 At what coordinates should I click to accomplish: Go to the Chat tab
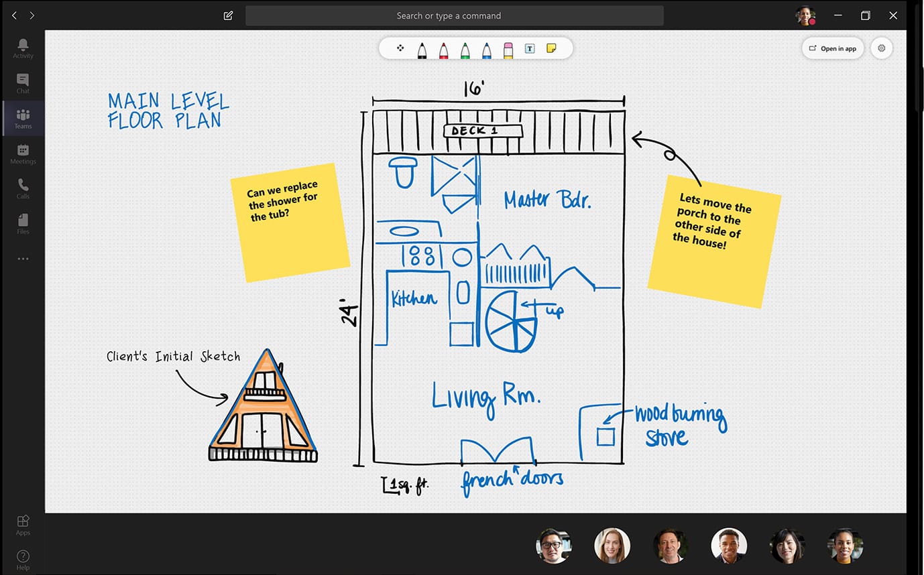pyautogui.click(x=23, y=83)
